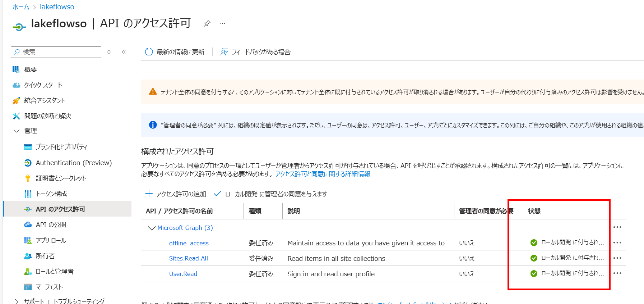Viewport: 644px width, 304px height.
Task: Open the ellipsis menu for User.Read row
Action: coord(617,273)
